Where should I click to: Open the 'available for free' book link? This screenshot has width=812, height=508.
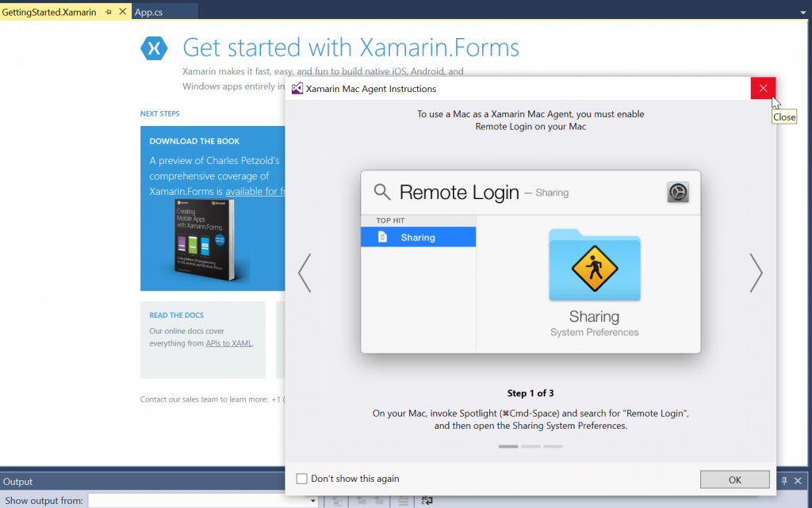[255, 192]
